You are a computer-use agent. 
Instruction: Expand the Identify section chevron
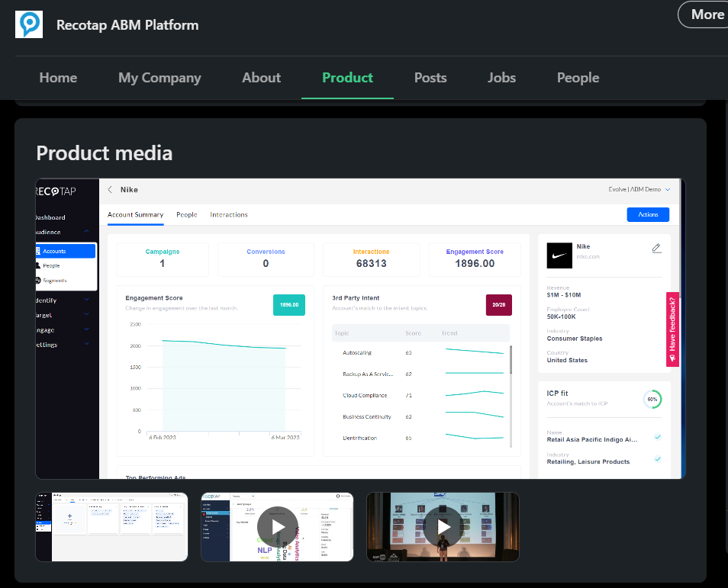pyautogui.click(x=86, y=300)
